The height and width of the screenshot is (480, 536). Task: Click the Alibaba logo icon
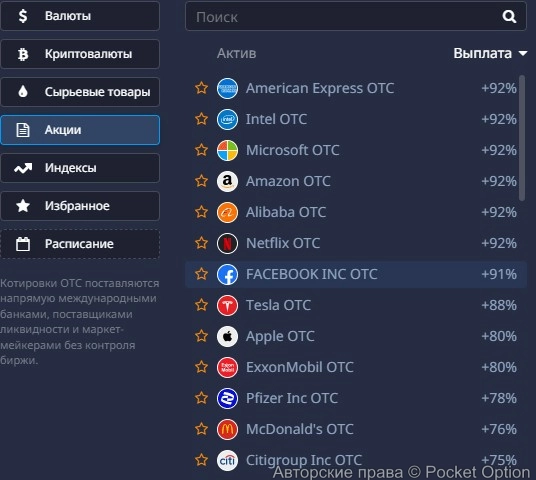[x=227, y=212]
